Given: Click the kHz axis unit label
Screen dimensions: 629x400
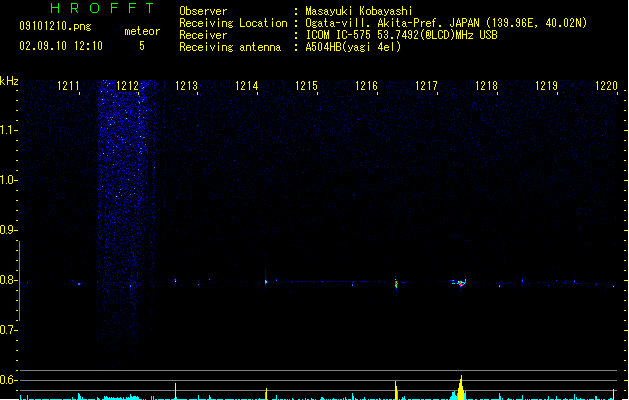Looking at the screenshot, I should [9, 81].
